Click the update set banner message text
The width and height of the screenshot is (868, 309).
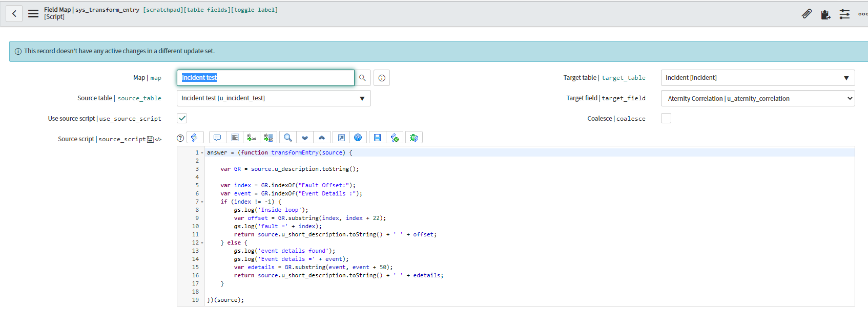pyautogui.click(x=119, y=51)
